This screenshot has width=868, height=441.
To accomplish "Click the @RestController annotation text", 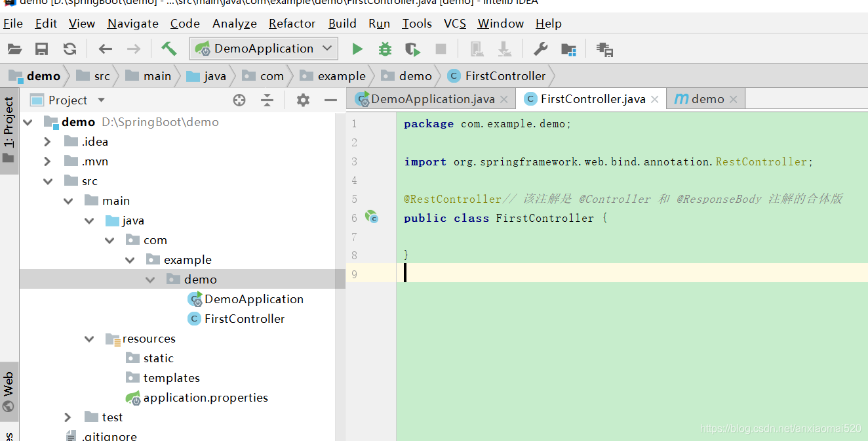I will point(453,199).
